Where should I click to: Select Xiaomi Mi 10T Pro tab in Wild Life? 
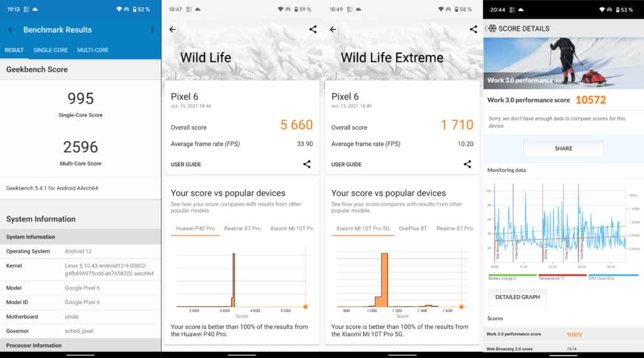[292, 228]
